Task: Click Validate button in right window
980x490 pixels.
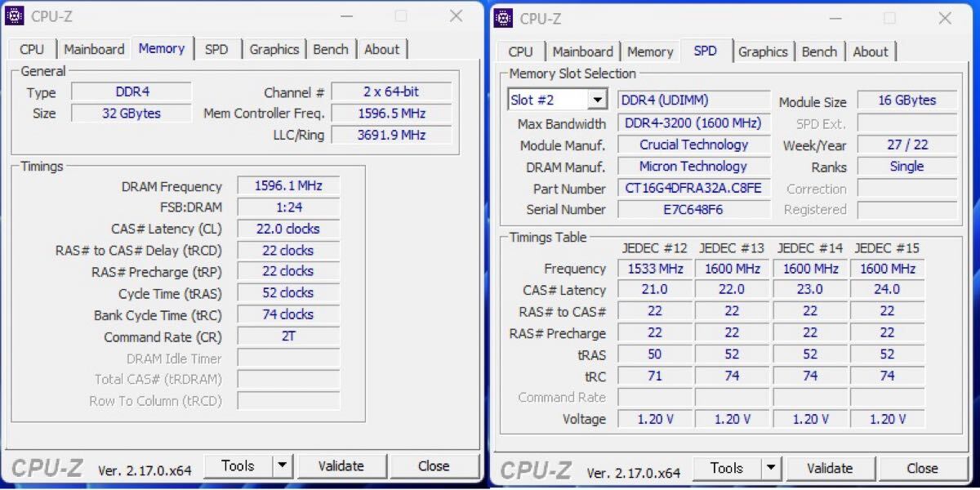Action: click(830, 468)
